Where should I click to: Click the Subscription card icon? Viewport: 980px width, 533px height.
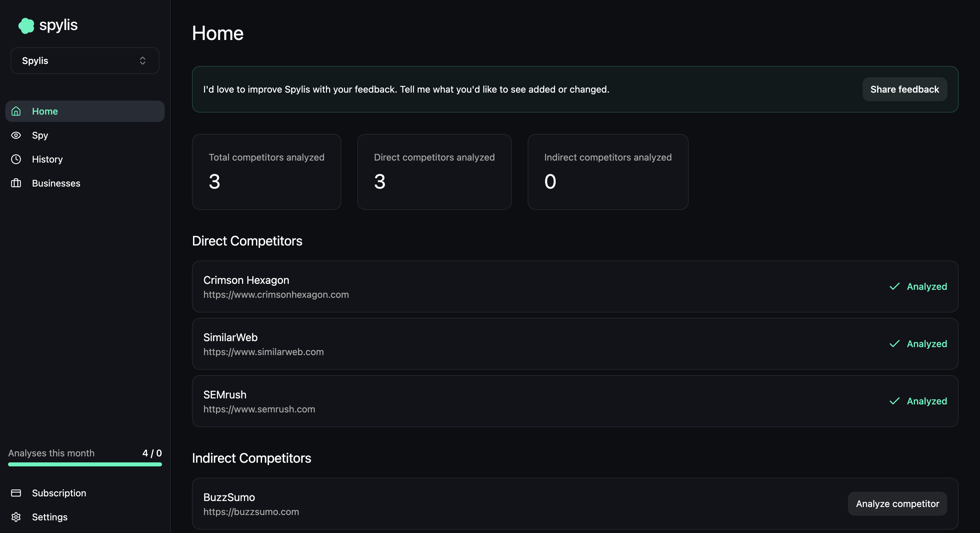[16, 493]
